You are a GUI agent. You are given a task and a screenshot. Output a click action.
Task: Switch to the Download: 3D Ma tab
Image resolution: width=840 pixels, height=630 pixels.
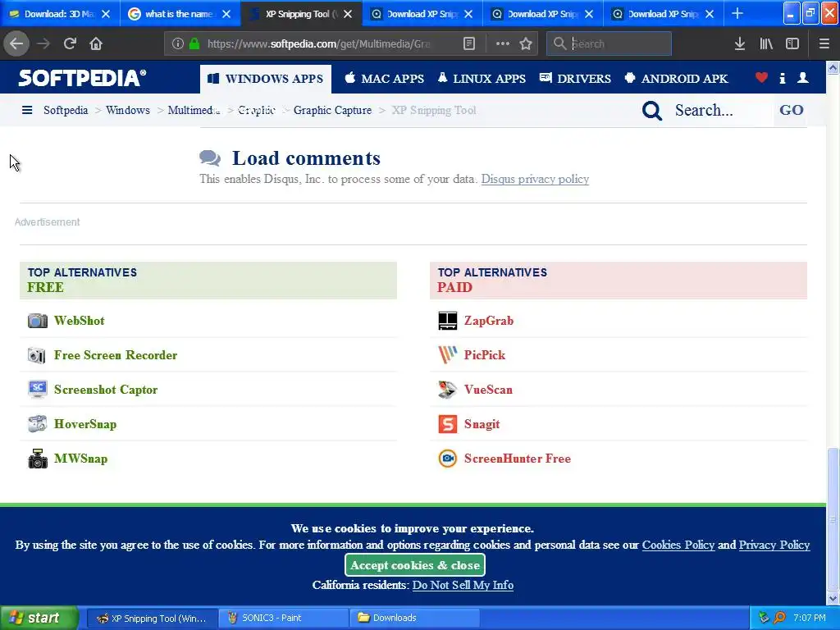pos(60,14)
